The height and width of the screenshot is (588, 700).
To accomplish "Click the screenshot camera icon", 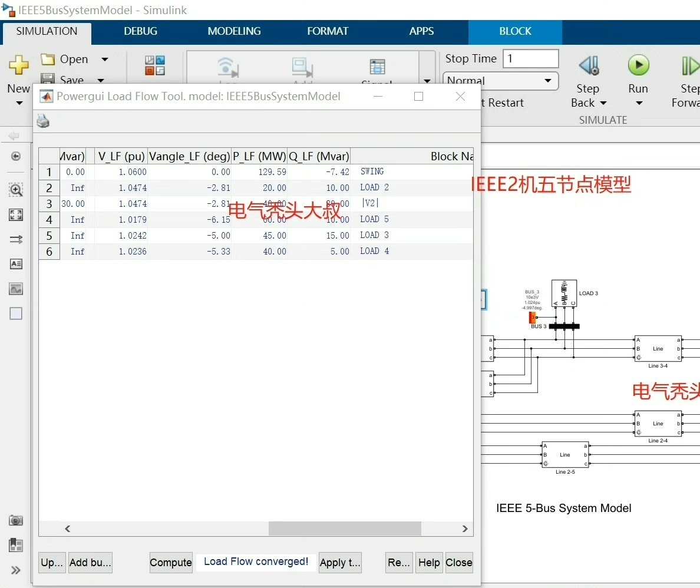I will 16,520.
